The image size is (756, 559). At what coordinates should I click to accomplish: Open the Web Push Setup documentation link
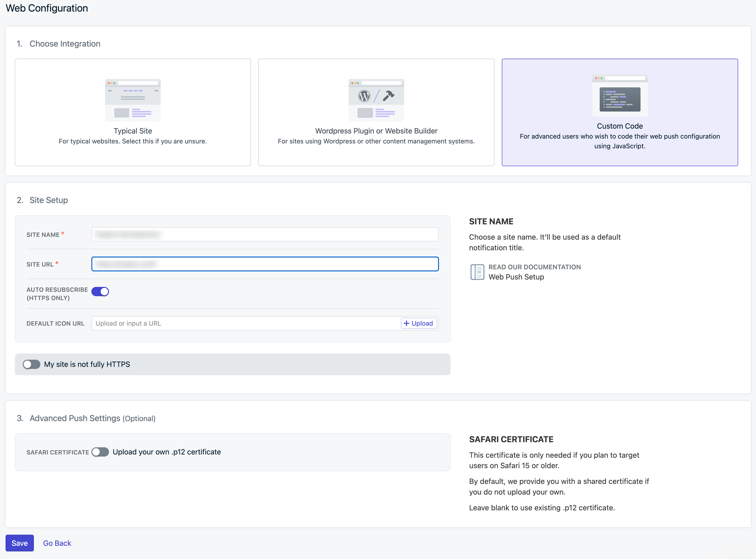click(x=516, y=277)
